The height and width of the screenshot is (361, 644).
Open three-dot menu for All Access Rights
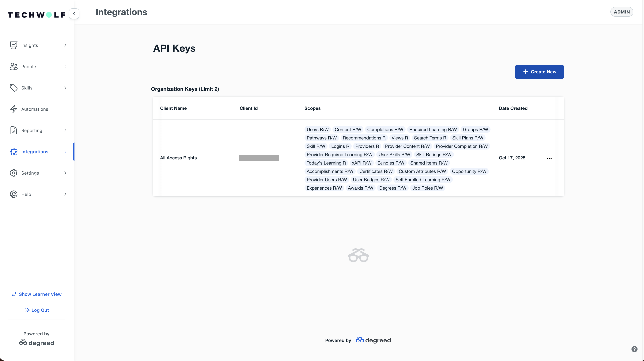(549, 158)
